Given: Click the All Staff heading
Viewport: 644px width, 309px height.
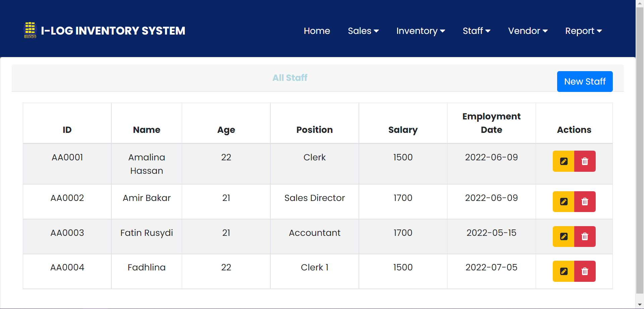Looking at the screenshot, I should click(x=290, y=78).
